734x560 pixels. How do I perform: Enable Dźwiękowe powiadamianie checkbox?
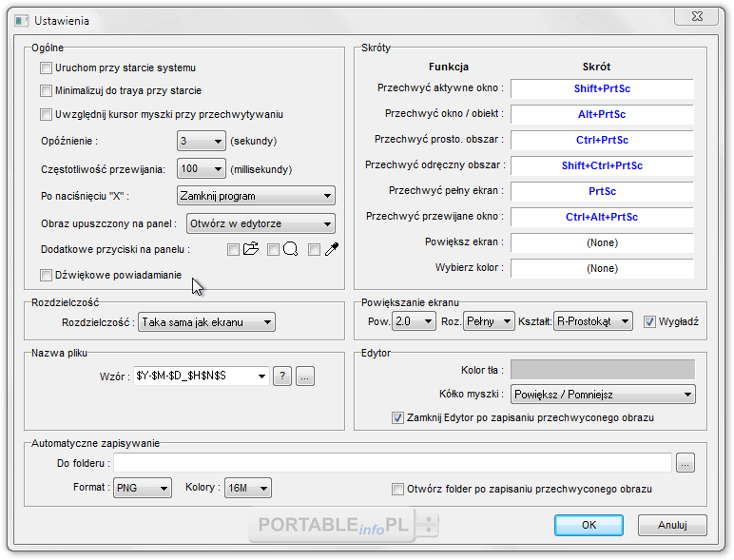[x=46, y=275]
